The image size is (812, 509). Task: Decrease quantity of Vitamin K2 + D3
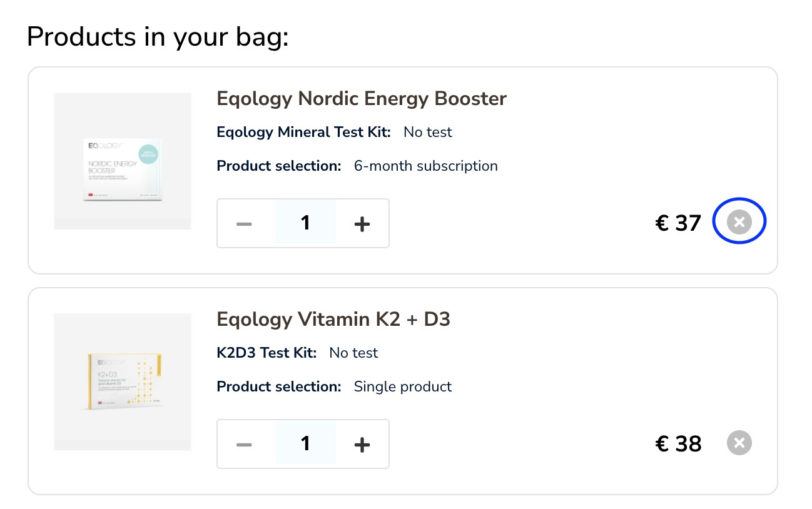tap(245, 444)
